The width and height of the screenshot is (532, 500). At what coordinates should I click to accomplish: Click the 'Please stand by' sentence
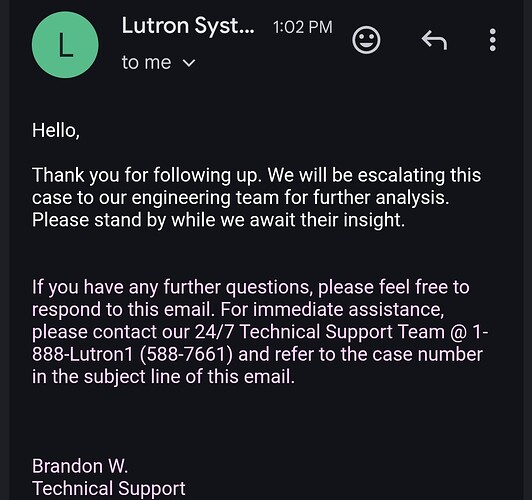coord(218,220)
